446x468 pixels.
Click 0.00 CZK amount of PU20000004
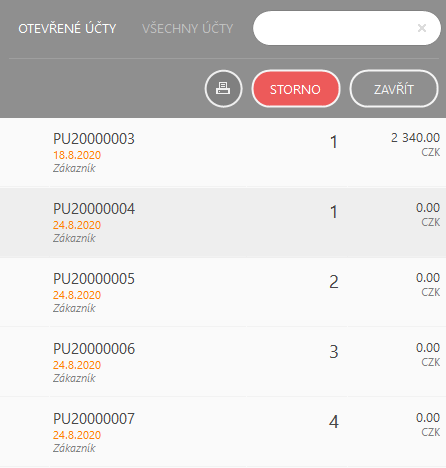428,214
